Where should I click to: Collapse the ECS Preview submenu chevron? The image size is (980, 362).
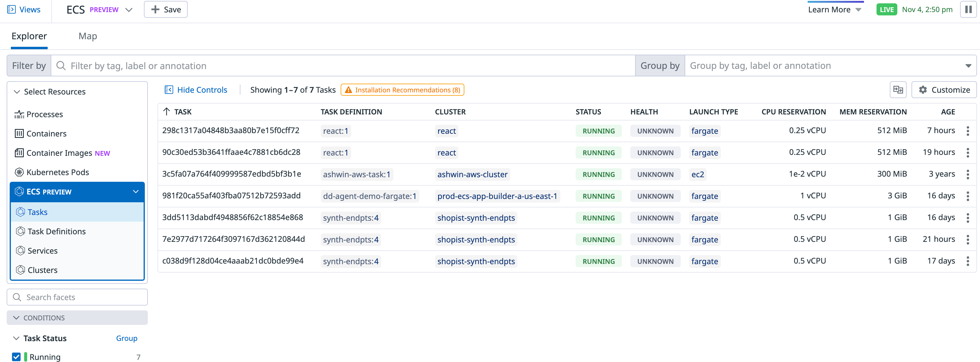click(136, 191)
